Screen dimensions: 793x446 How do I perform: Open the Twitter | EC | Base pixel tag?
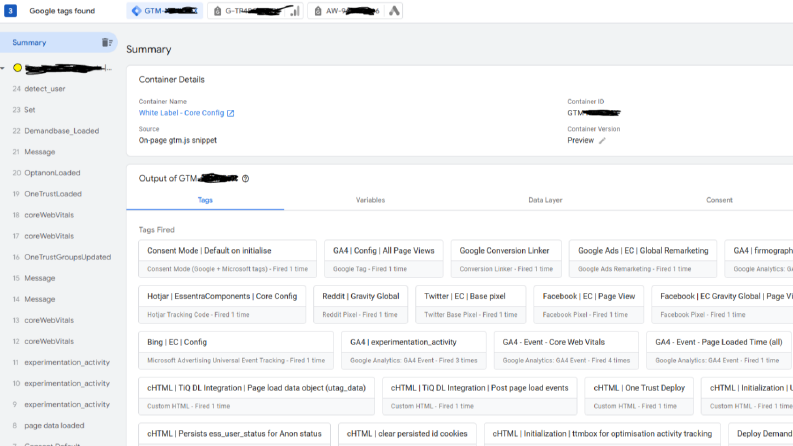coord(470,304)
